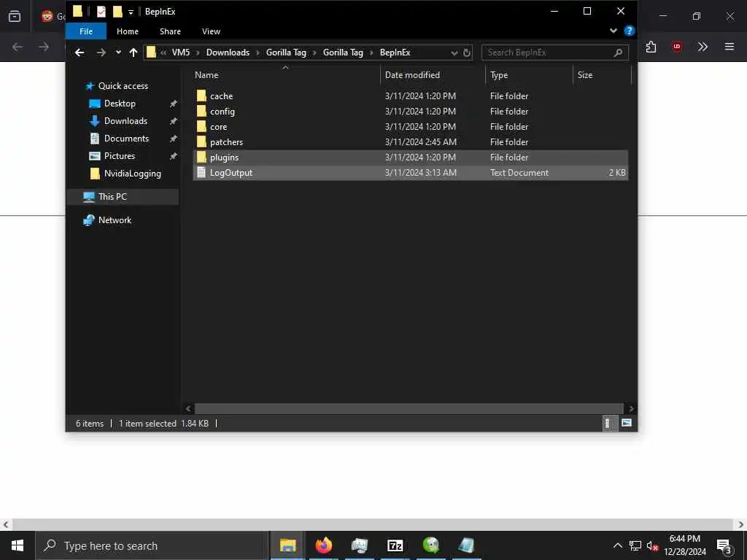Viewport: 747px width, 560px height.
Task: Refresh the BepInEx folder view
Action: (x=467, y=52)
